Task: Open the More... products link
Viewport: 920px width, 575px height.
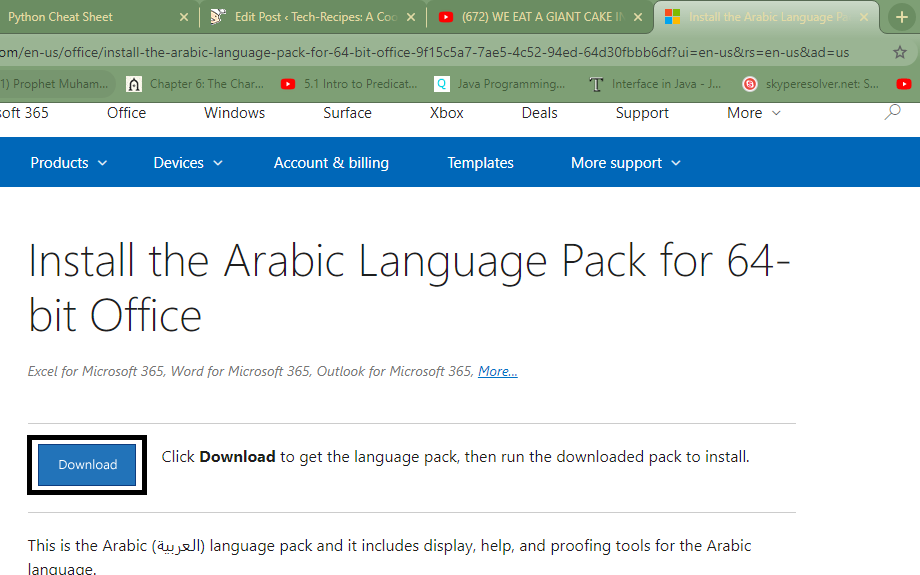Action: coord(498,371)
